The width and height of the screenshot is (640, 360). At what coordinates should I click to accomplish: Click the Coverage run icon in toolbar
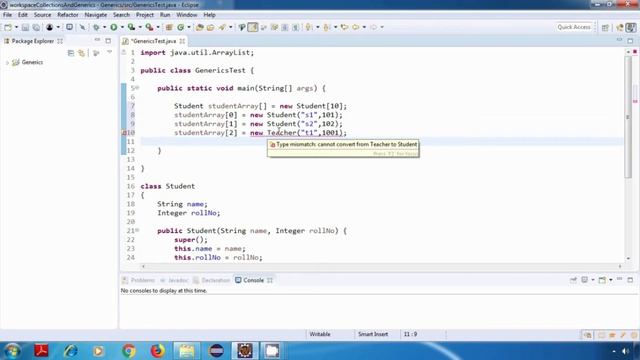pos(131,27)
